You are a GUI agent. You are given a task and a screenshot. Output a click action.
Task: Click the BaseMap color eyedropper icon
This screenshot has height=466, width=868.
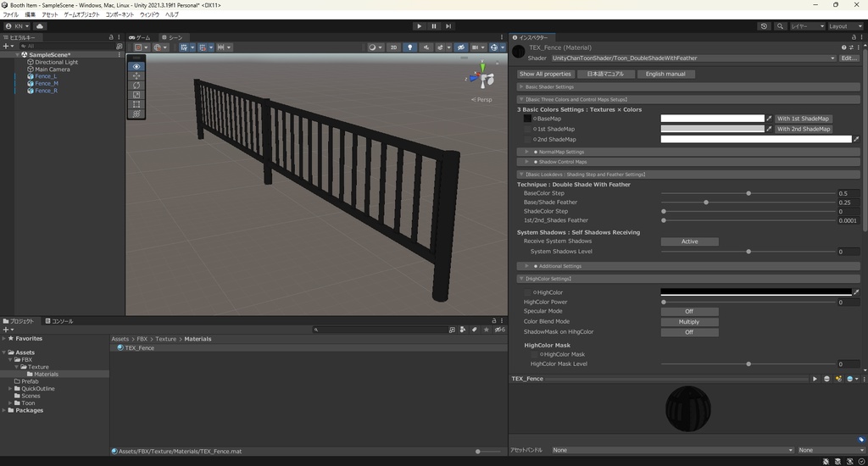point(770,119)
